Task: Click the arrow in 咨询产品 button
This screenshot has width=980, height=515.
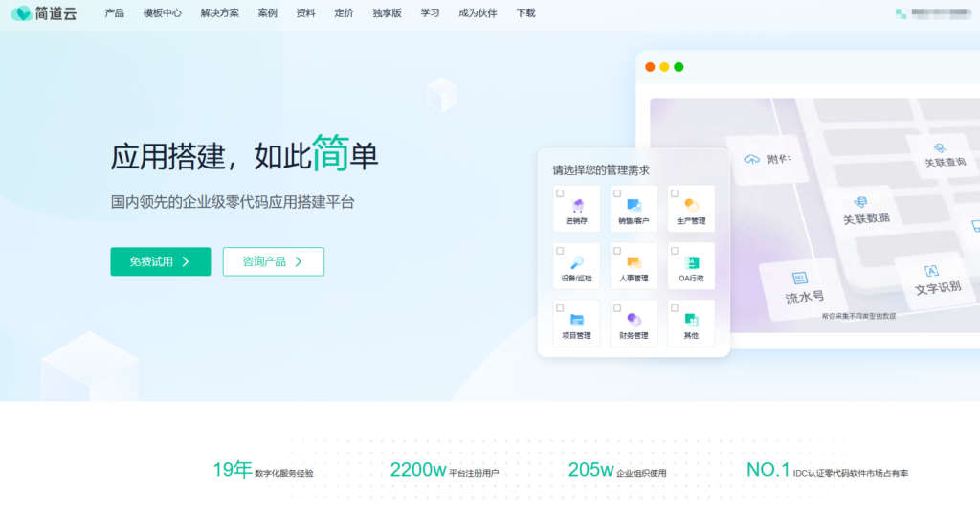Action: tap(299, 262)
